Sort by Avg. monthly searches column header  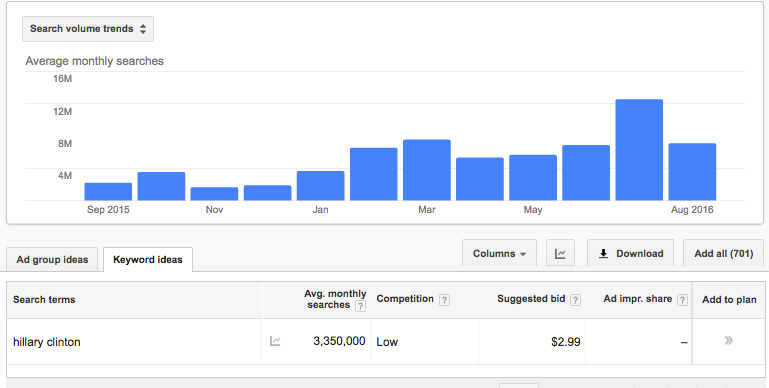pos(335,299)
